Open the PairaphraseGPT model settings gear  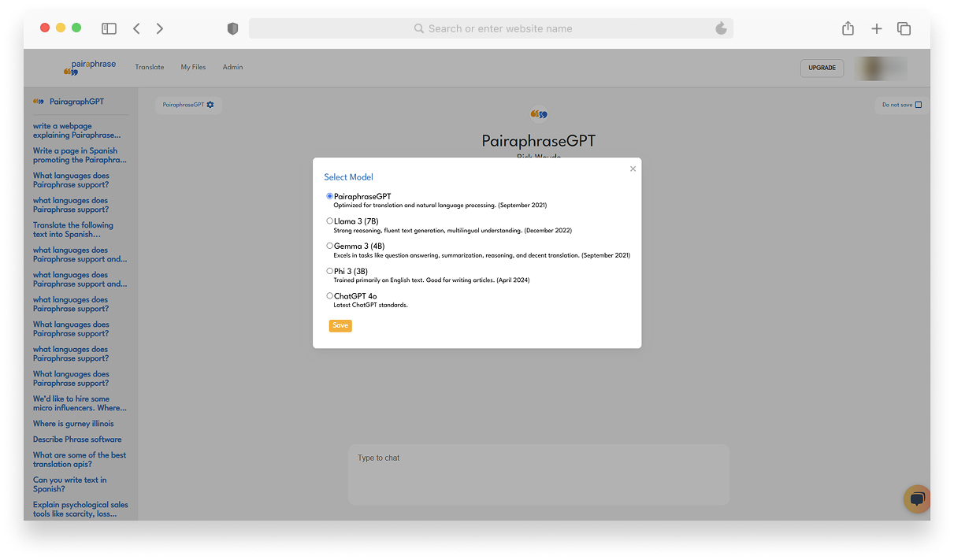click(x=210, y=105)
